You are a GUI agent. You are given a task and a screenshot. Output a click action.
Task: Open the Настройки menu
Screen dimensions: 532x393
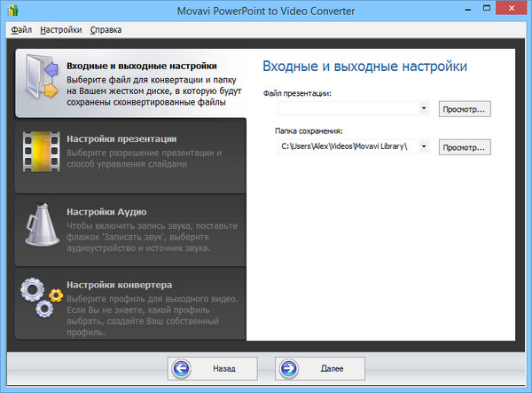[x=60, y=30]
